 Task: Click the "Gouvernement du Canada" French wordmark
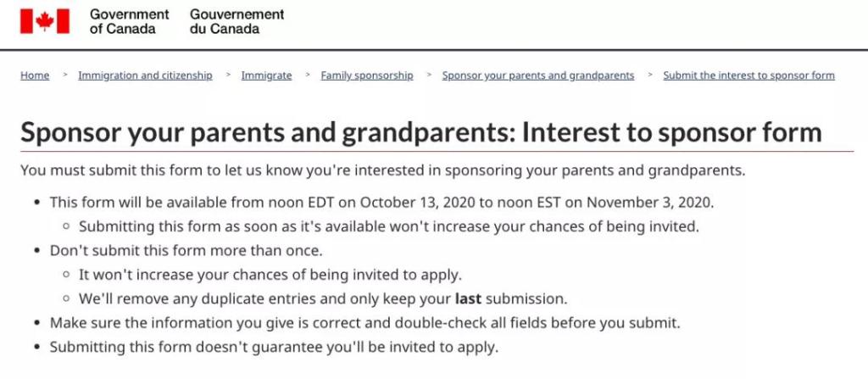coord(236,21)
